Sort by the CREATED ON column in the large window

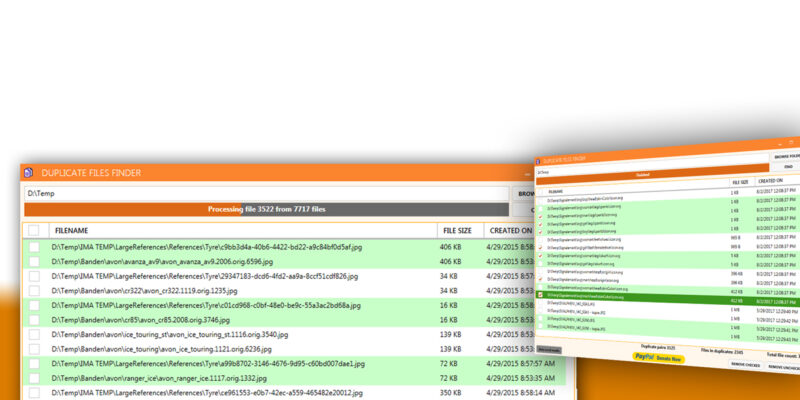pyautogui.click(x=511, y=231)
